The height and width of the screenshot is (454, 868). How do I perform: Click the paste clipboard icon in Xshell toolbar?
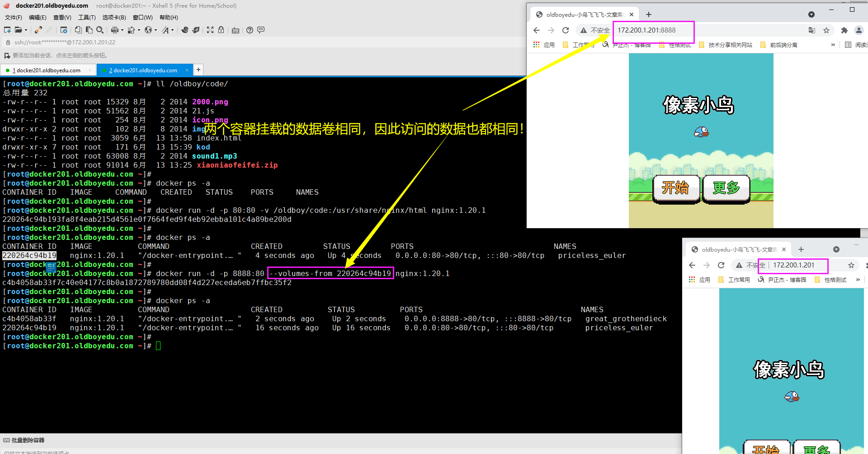89,30
